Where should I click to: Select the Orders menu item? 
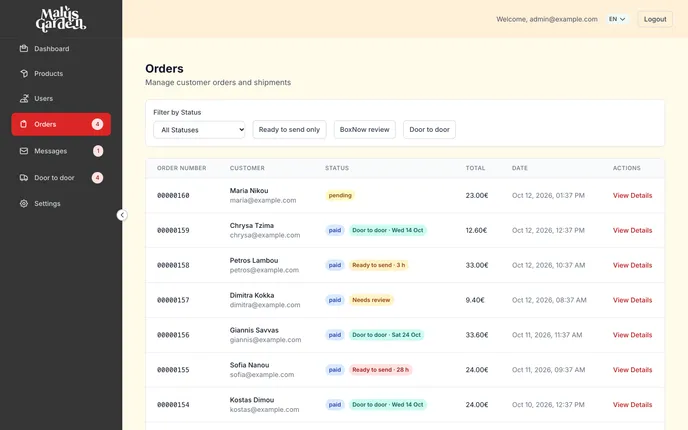[61, 124]
